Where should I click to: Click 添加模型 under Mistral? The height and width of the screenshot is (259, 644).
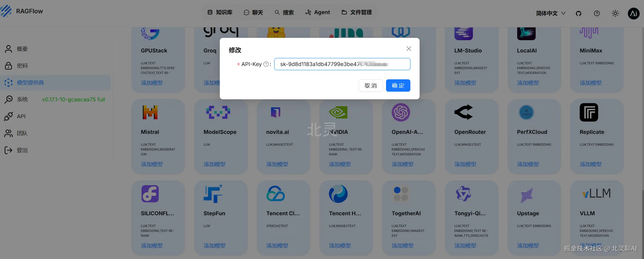(x=152, y=164)
